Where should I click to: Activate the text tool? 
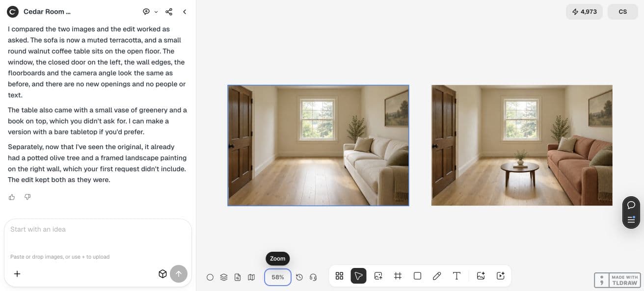(x=456, y=276)
